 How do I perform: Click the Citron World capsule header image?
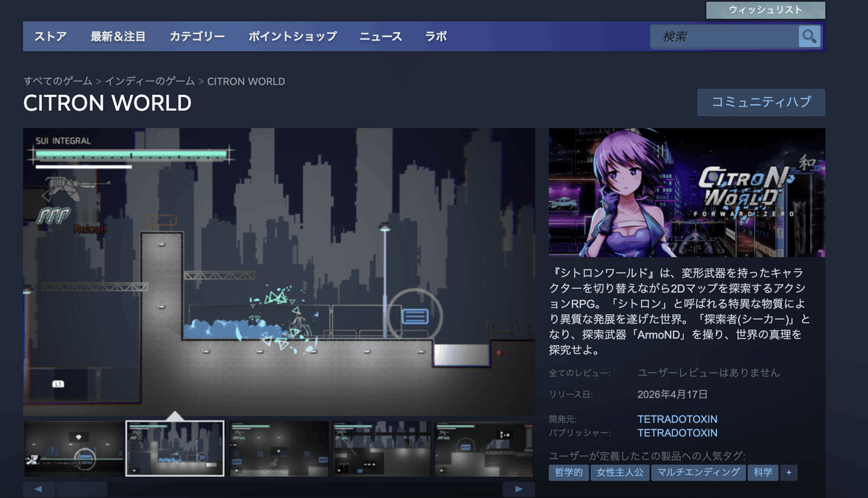pos(687,193)
